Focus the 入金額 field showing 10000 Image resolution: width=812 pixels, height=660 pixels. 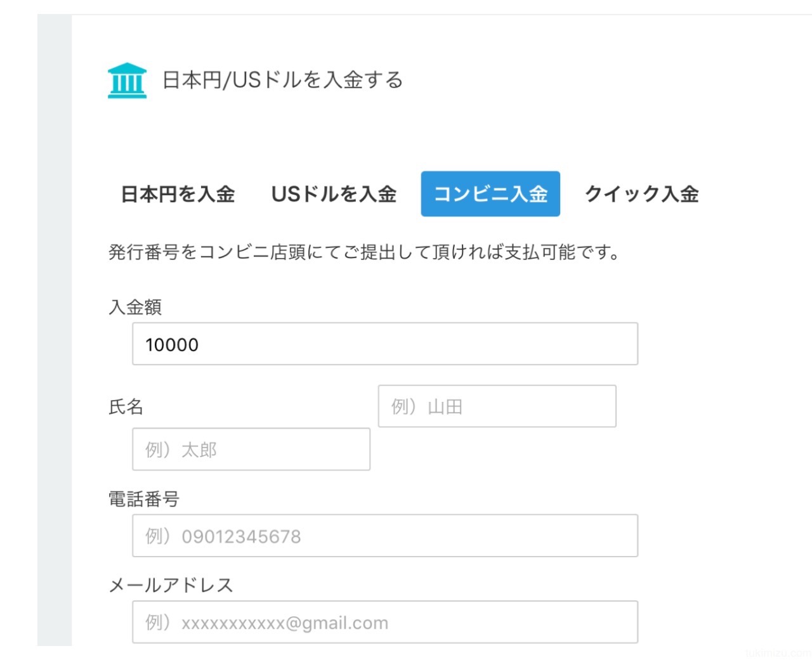385,344
